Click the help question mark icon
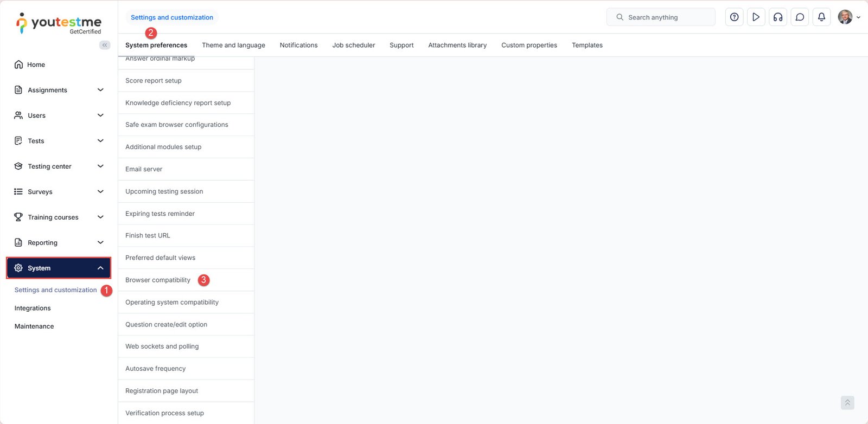This screenshot has height=424, width=868. click(734, 17)
